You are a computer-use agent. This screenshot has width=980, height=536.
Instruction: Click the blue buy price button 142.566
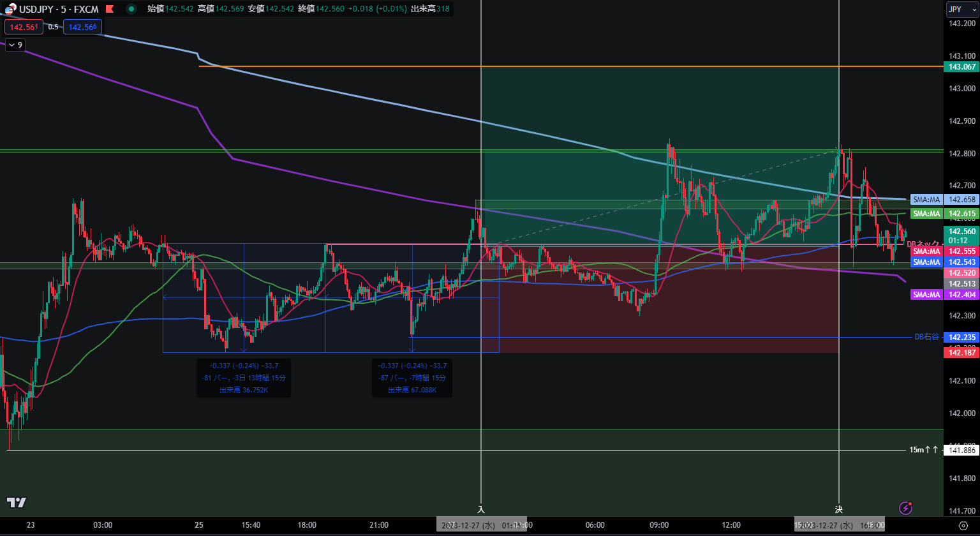tap(82, 27)
